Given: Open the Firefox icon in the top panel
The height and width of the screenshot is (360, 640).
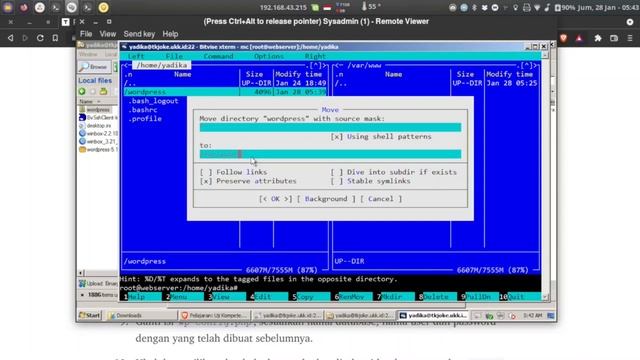Looking at the screenshot, I should pos(24,7).
